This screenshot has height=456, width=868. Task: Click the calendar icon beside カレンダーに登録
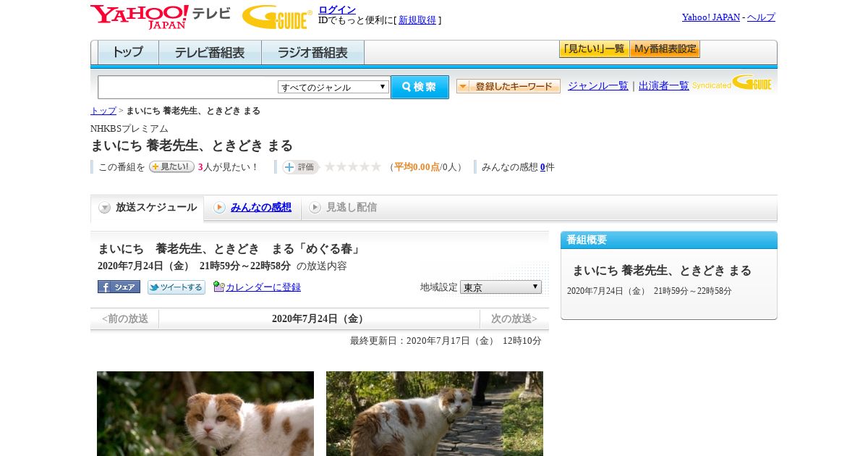coord(219,287)
